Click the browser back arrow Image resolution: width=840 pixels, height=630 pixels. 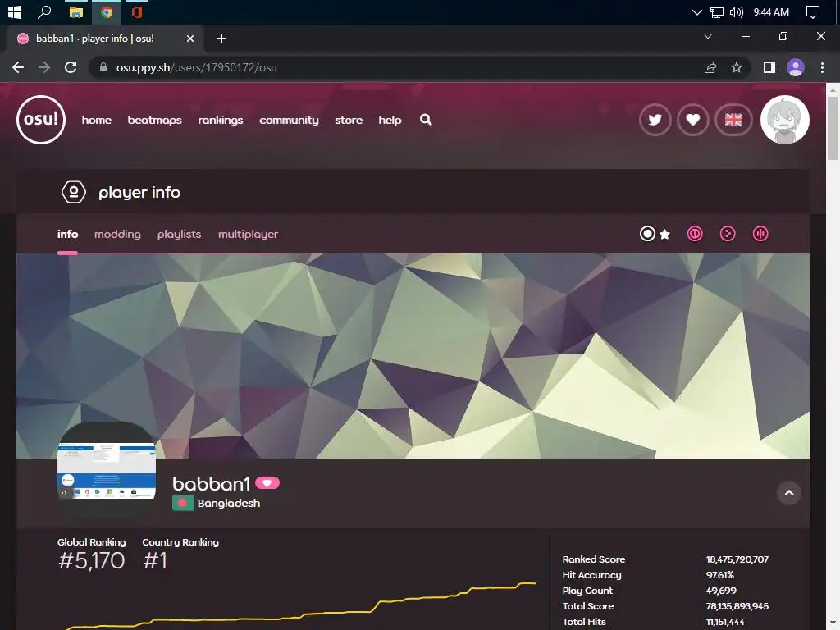[18, 67]
